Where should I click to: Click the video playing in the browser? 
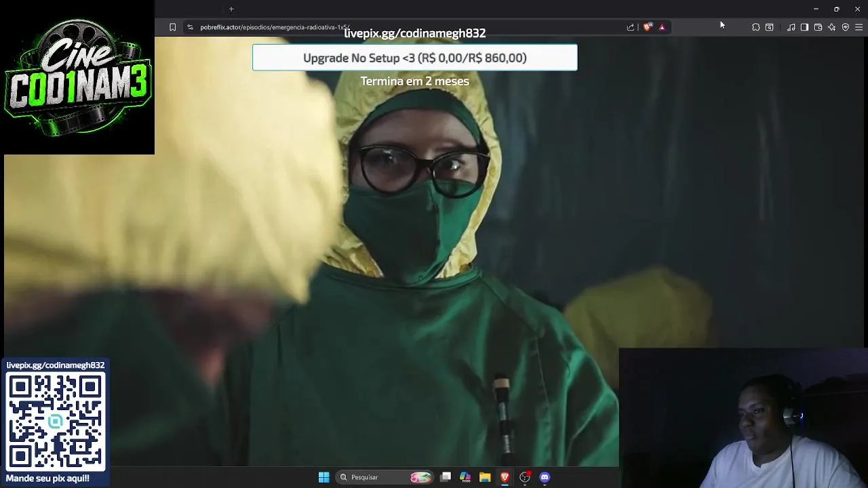(434, 251)
